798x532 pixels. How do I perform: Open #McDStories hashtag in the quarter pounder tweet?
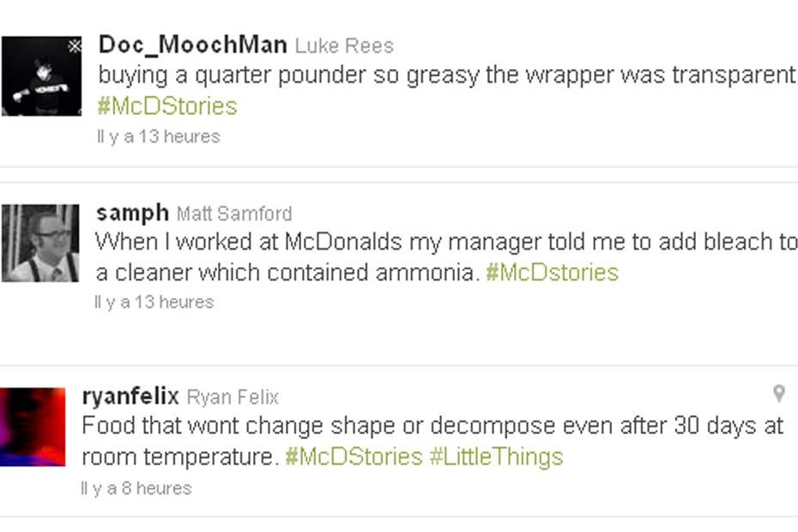tap(167, 106)
